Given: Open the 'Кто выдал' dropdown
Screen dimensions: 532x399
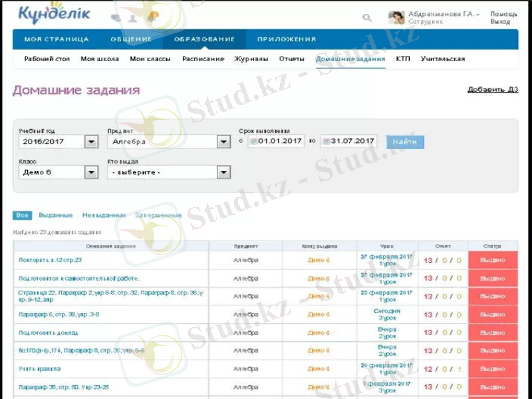Looking at the screenshot, I should 223,172.
